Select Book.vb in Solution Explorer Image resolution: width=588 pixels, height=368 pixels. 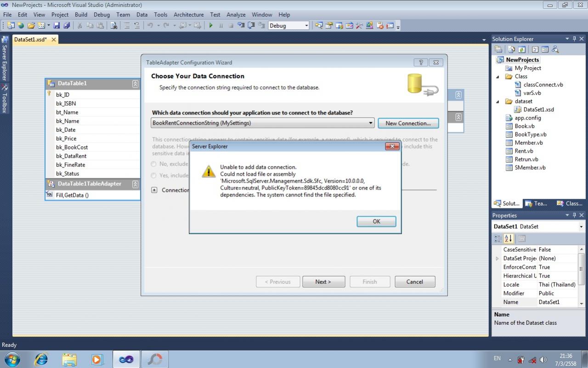(524, 126)
